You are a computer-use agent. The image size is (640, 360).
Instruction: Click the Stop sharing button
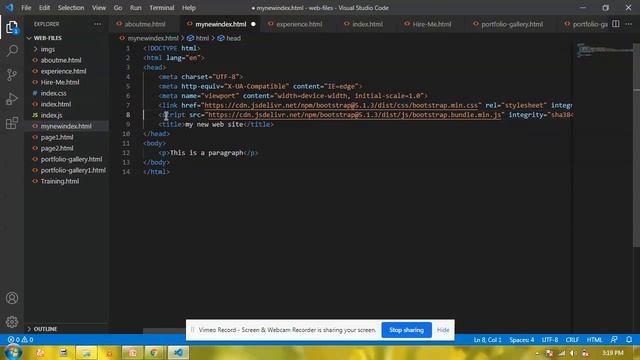(x=407, y=330)
